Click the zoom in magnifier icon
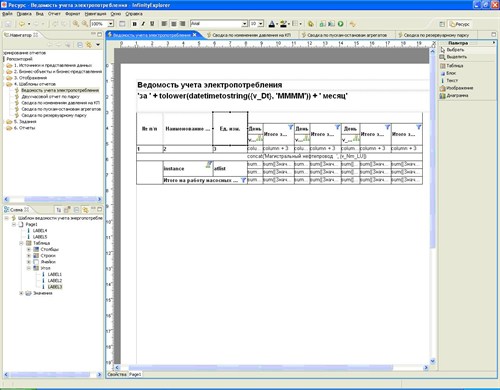This screenshot has height=390, width=500. click(x=76, y=24)
